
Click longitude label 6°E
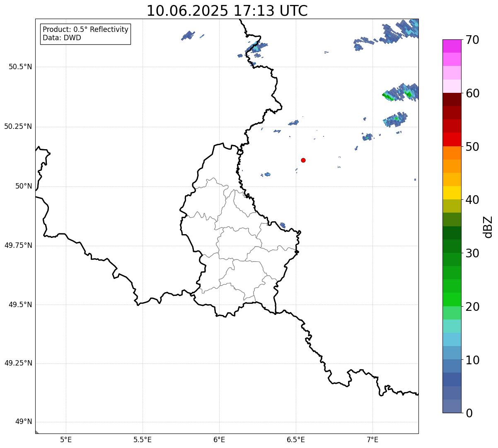(219, 439)
